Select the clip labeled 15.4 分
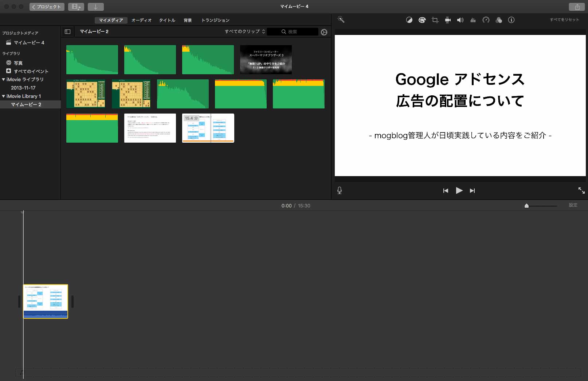Viewport: 588px width, 381px height. [x=208, y=128]
